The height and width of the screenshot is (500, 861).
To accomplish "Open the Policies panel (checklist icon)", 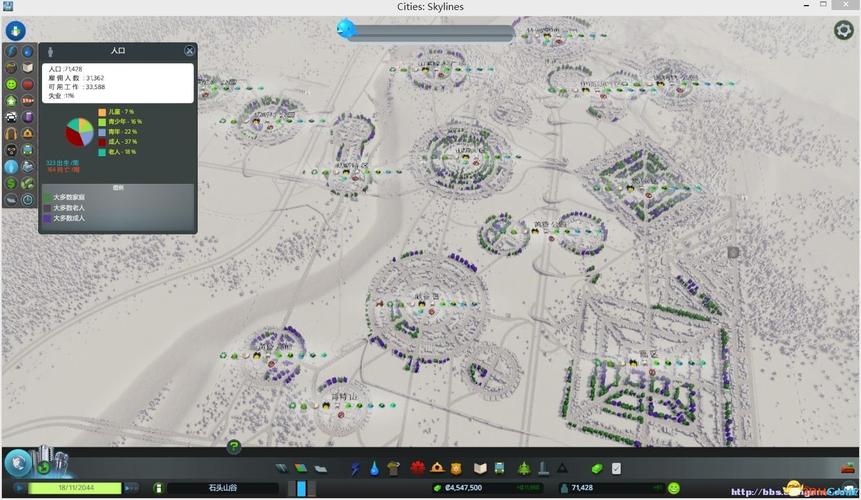I will pos(616,468).
